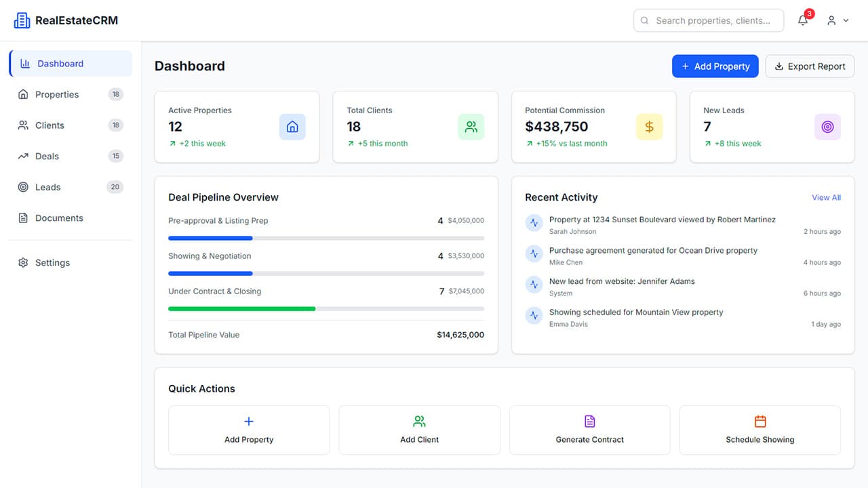Click the Schedule Showing calendar icon

point(759,422)
